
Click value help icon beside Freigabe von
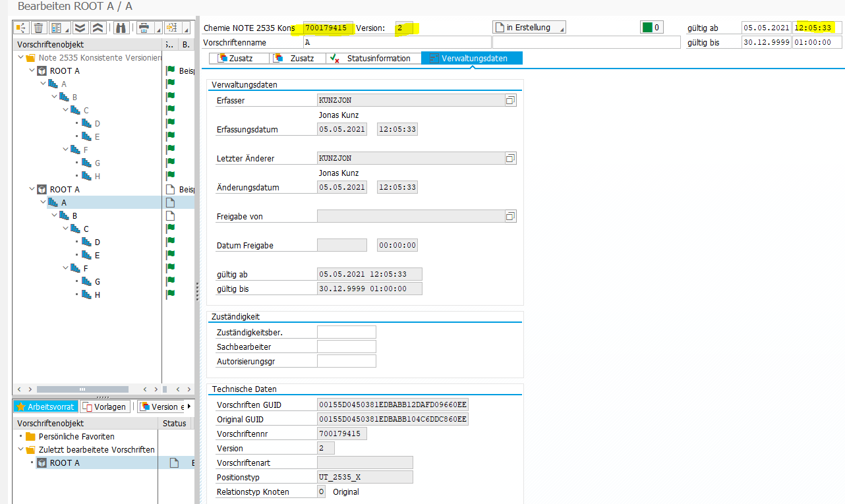pyautogui.click(x=510, y=216)
